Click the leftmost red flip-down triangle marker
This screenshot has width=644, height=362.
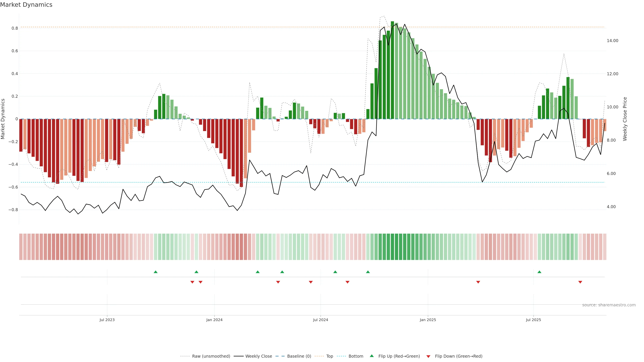(x=192, y=282)
